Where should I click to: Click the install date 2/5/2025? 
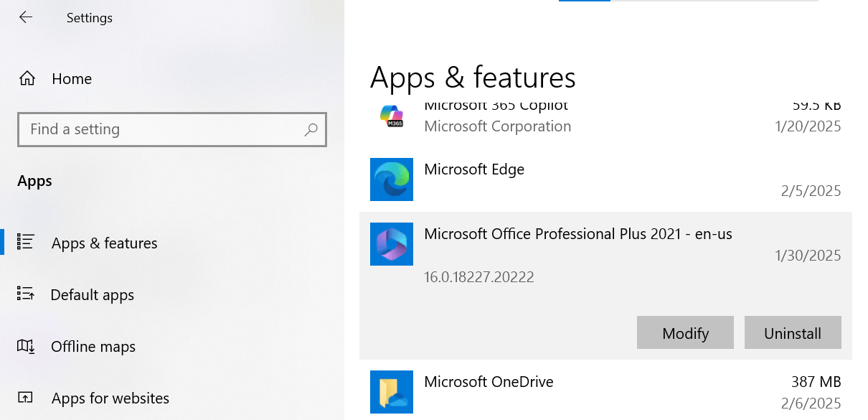click(x=811, y=191)
